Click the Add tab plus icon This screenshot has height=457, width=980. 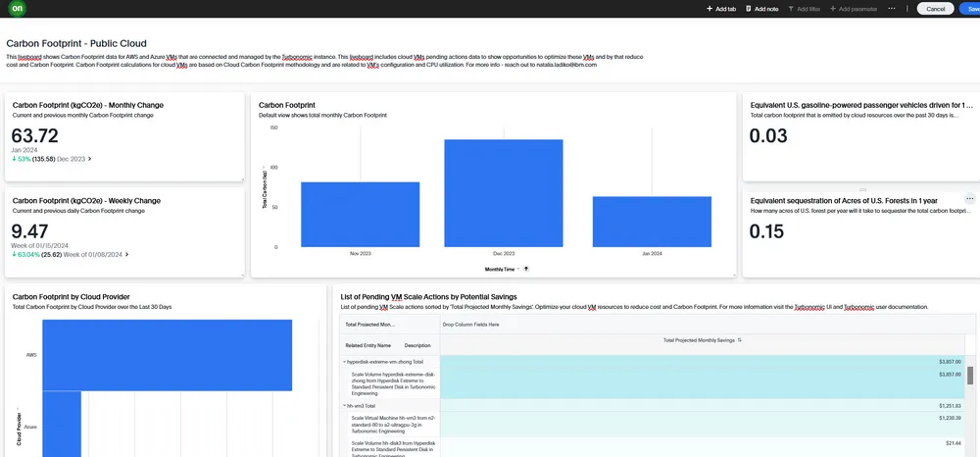click(710, 9)
